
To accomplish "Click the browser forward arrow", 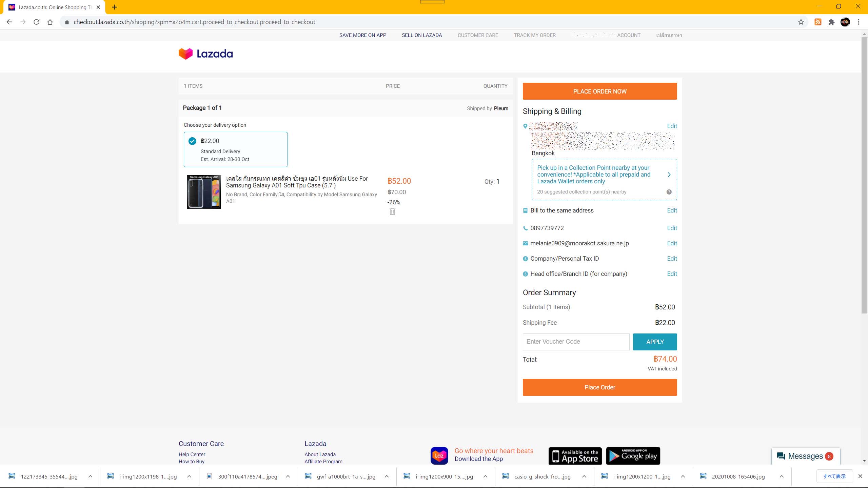I will (23, 22).
